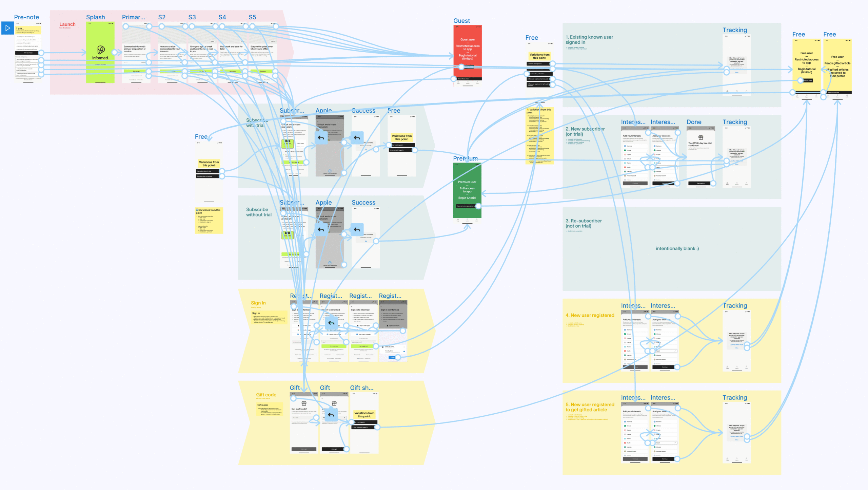Click black 'Enter prototype' button on Pre-note frame
The height and width of the screenshot is (490, 868).
coord(28,53)
